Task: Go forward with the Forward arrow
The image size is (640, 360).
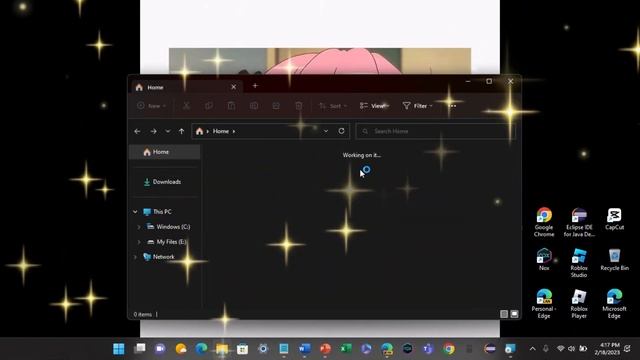Action: (153, 131)
